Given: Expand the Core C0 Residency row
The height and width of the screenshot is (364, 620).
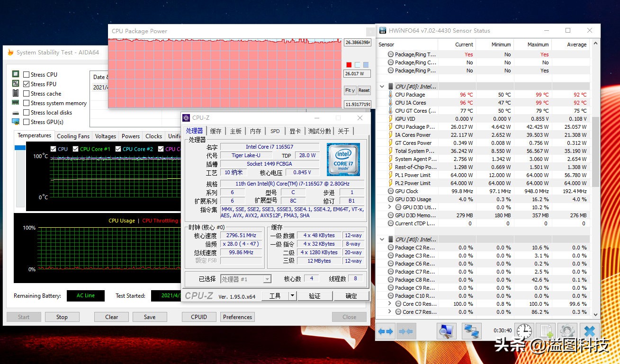Looking at the screenshot, I should [390, 304].
